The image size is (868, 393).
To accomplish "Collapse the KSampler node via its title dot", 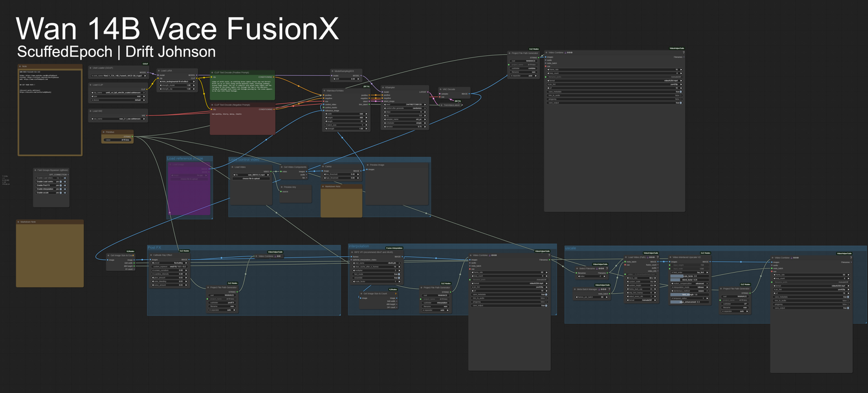I will (x=383, y=87).
